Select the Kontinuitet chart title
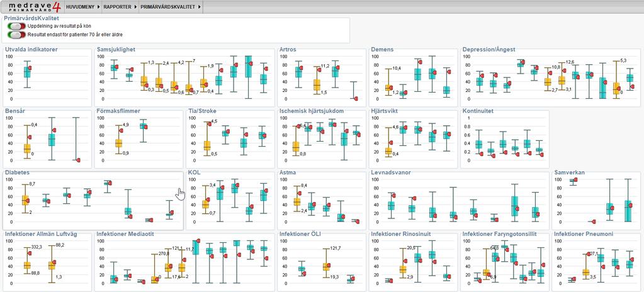This screenshot has width=644, height=292. point(478,111)
